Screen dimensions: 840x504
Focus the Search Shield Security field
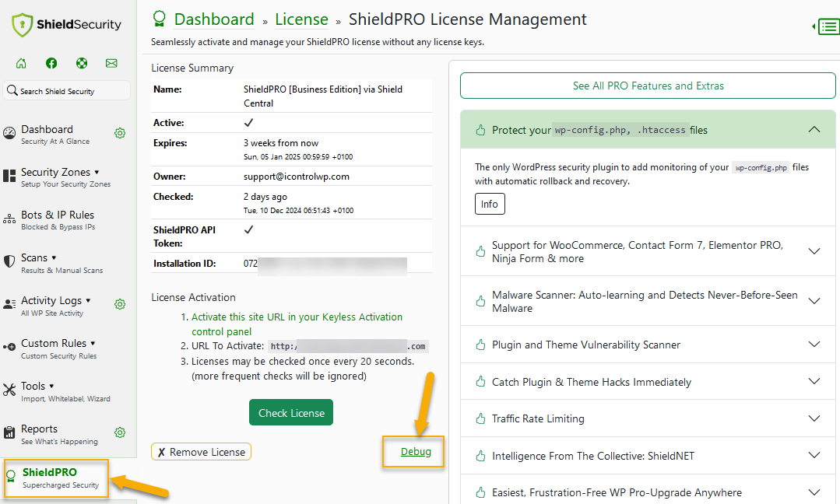tap(67, 90)
